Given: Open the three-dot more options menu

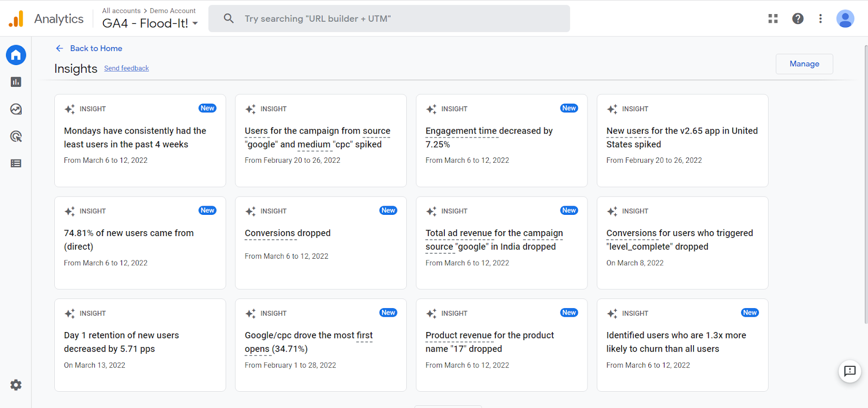Looking at the screenshot, I should pos(820,18).
